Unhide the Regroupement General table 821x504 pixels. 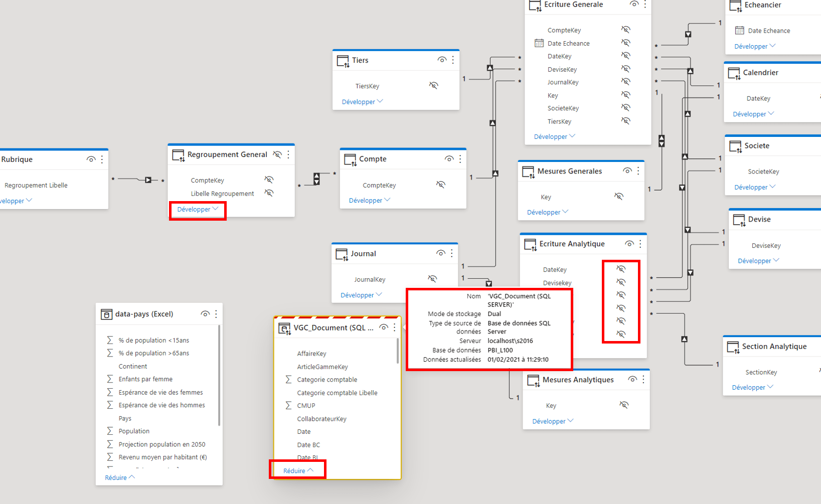pos(277,154)
